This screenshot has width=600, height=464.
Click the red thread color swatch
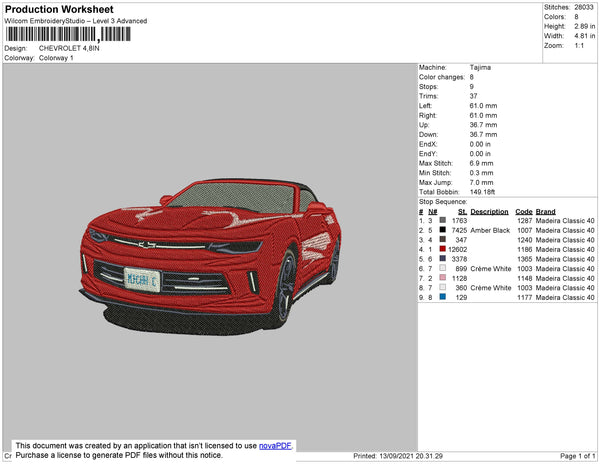point(442,249)
